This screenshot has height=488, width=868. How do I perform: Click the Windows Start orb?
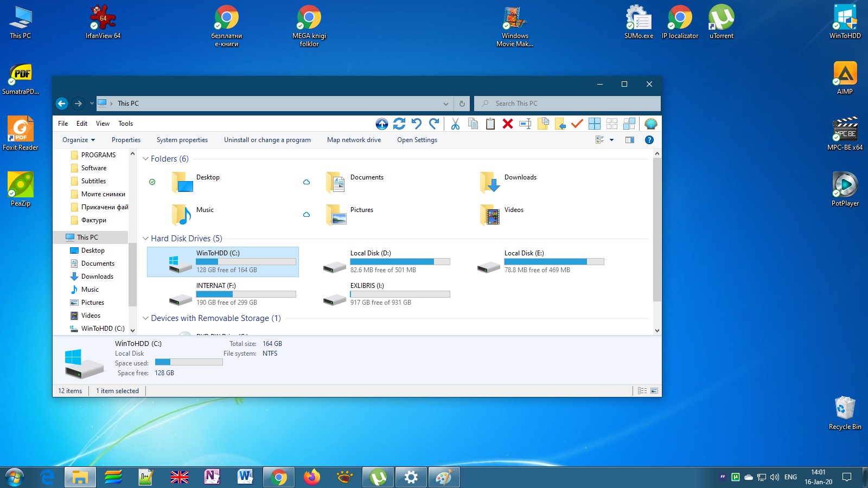tap(15, 477)
